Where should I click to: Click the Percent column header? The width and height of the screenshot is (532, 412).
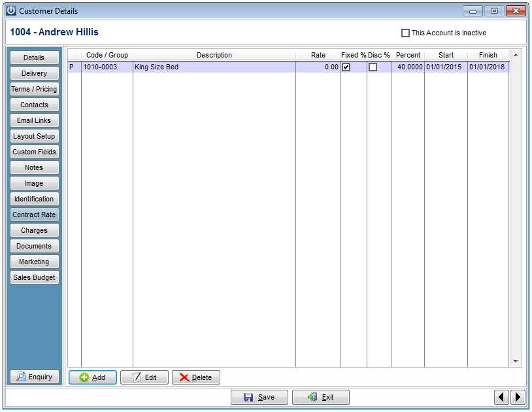pyautogui.click(x=408, y=55)
